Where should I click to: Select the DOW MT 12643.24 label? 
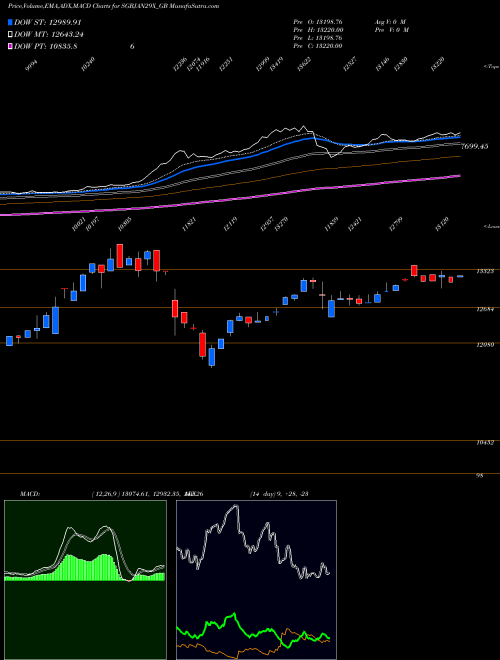click(48, 34)
